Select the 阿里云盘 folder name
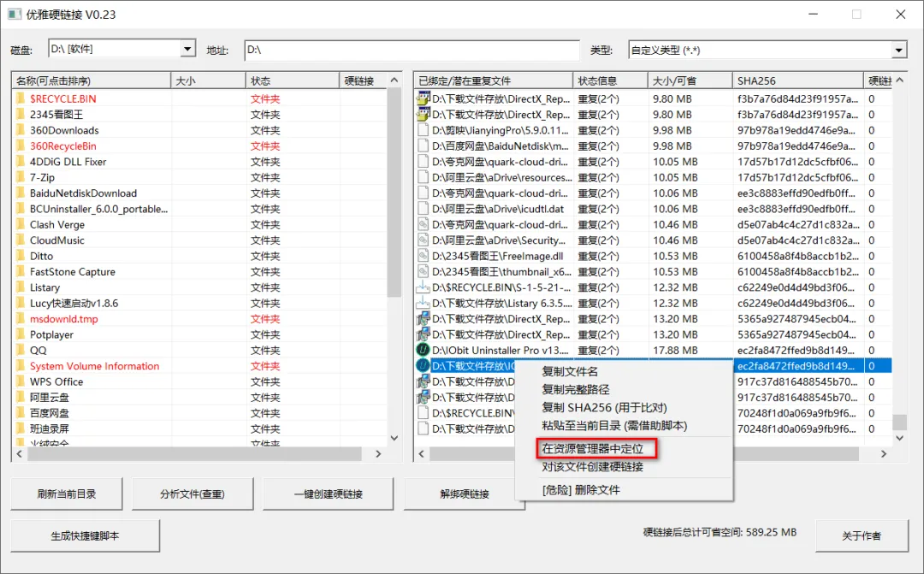Screen dimensions: 924x574 (x=50, y=397)
